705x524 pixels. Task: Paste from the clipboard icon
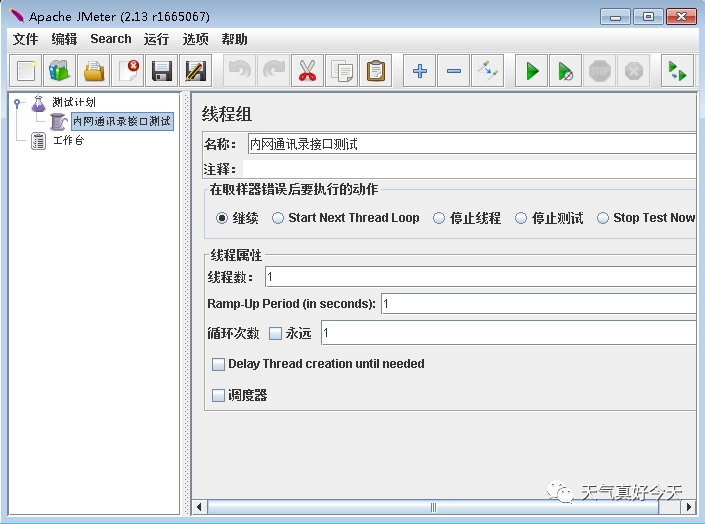(376, 71)
